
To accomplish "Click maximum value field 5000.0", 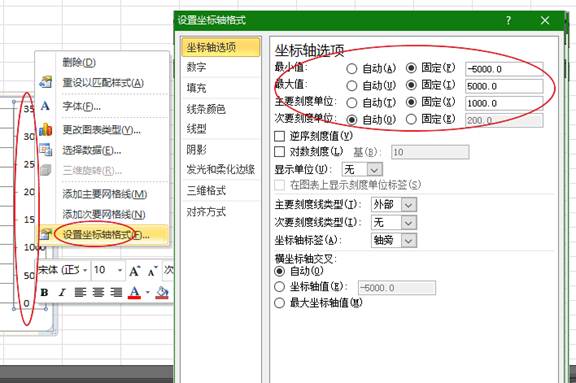I will tap(504, 86).
